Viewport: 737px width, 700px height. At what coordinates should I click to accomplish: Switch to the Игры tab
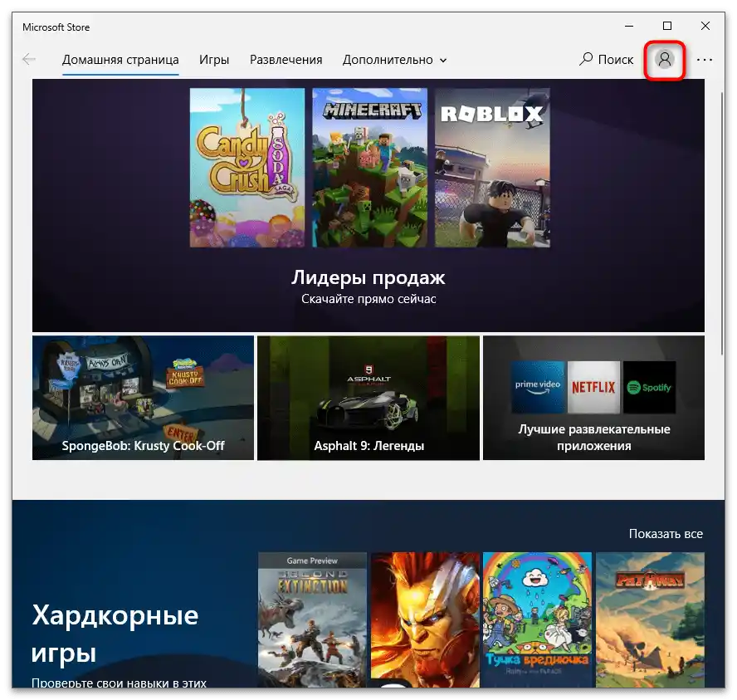[x=214, y=60]
